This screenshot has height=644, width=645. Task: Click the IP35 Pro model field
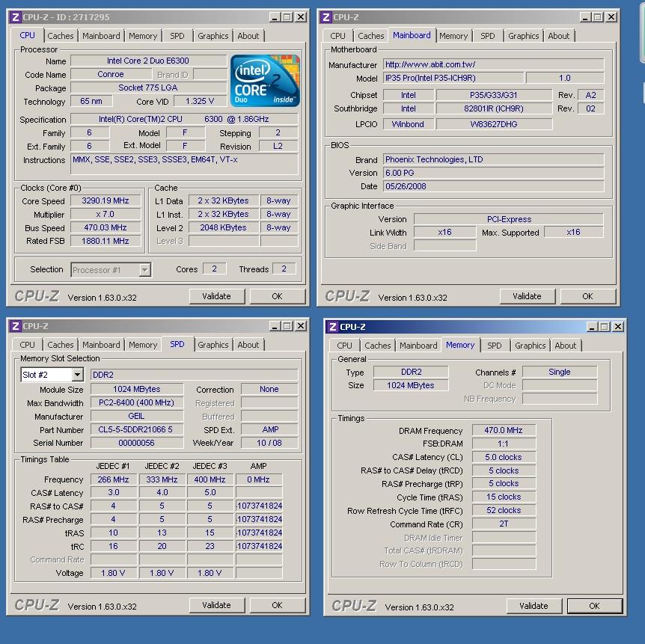(x=453, y=78)
